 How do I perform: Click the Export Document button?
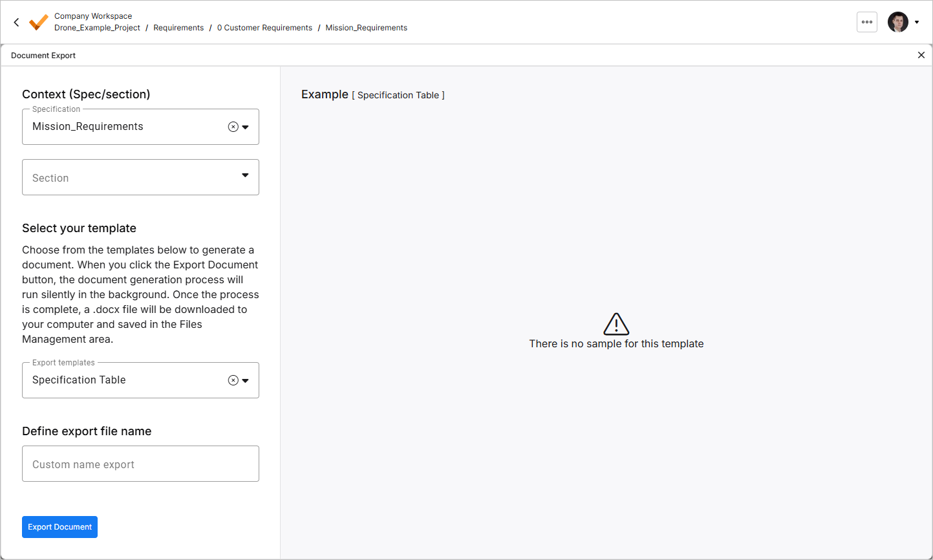click(x=59, y=527)
